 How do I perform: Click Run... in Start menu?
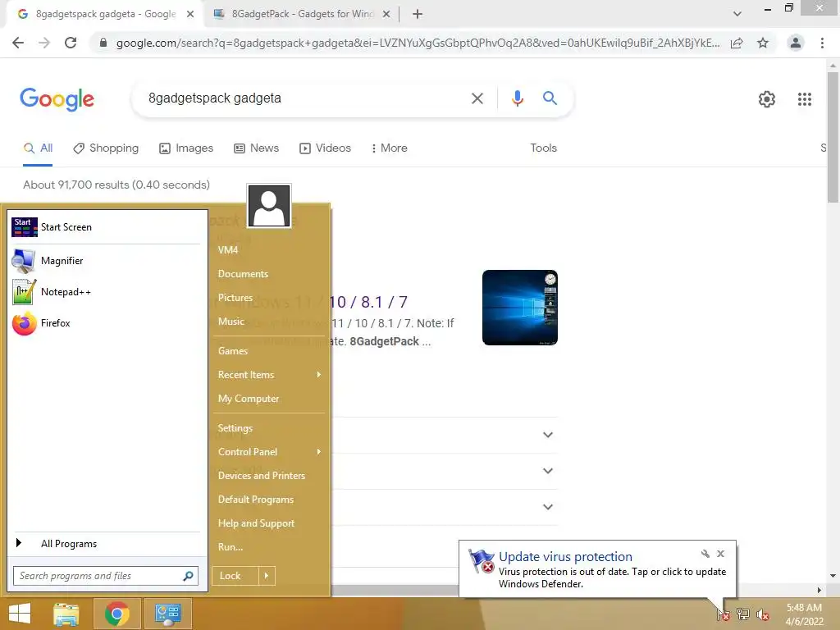[x=269, y=547]
